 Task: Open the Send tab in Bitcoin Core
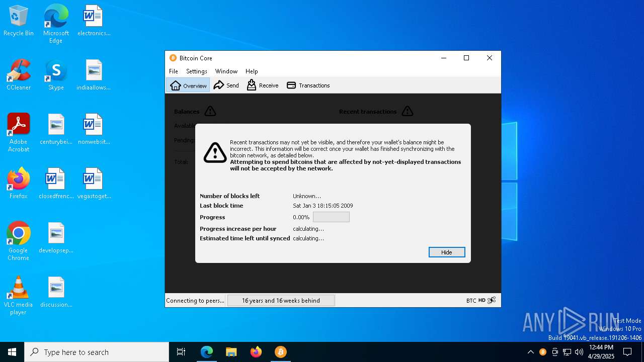(226, 85)
